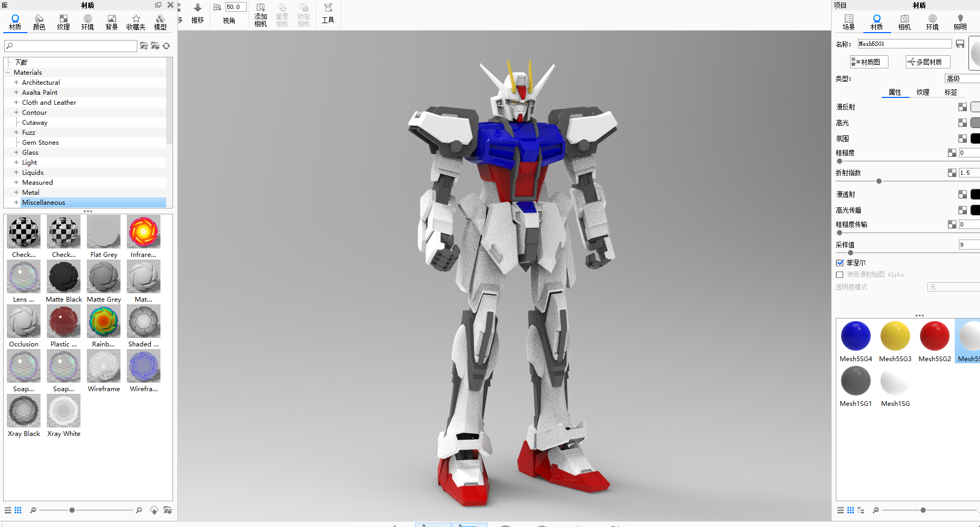Adjust the 折射指数 slider
Image resolution: width=980 pixels, height=527 pixels.
click(x=878, y=181)
